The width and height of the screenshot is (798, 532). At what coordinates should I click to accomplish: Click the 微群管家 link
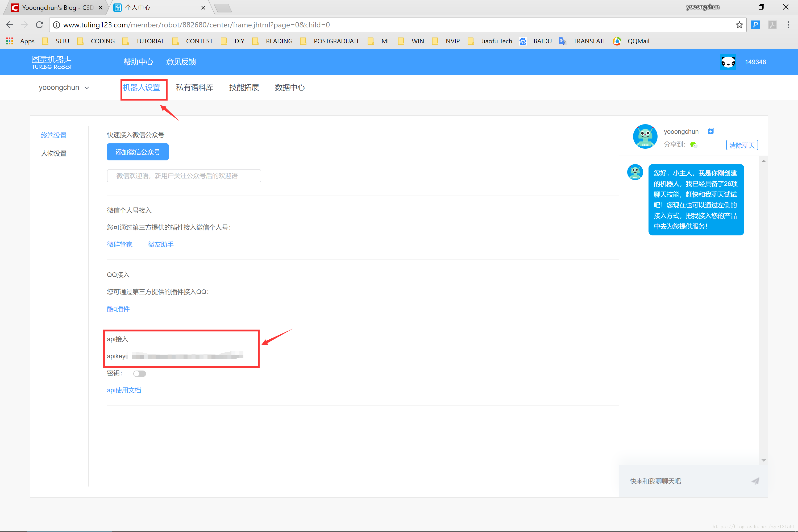119,243
